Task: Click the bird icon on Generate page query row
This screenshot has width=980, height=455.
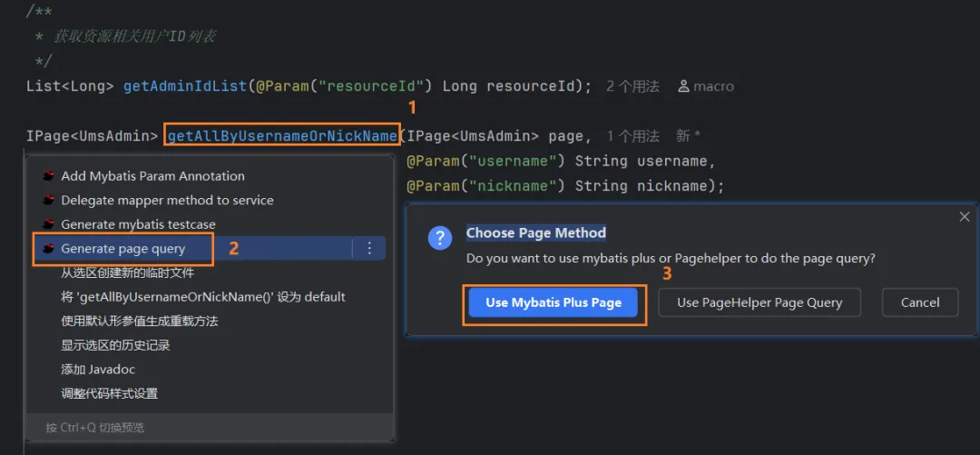Action: (x=49, y=249)
